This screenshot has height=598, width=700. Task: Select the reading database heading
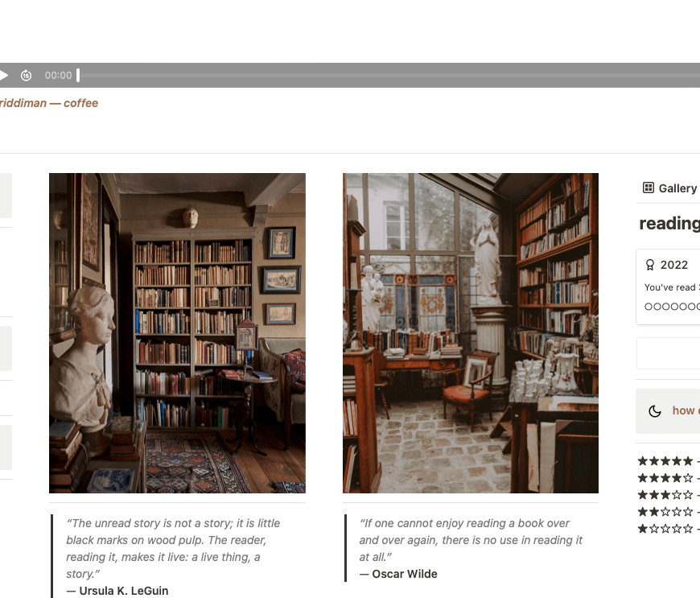pyautogui.click(x=669, y=223)
